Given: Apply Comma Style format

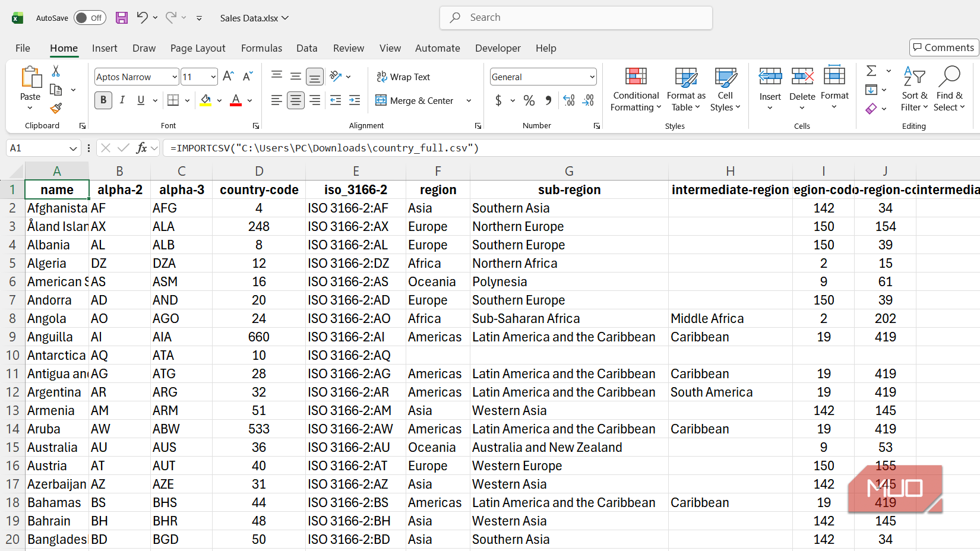Looking at the screenshot, I should [x=548, y=100].
